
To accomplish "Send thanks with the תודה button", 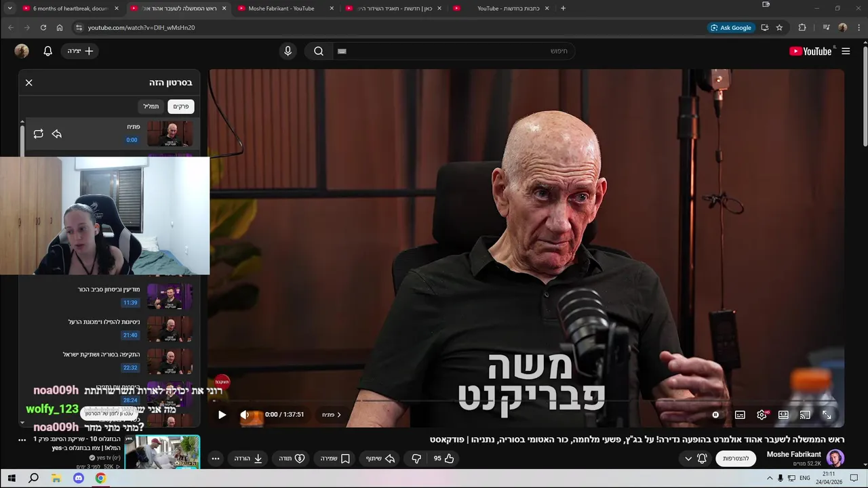I will click(292, 458).
